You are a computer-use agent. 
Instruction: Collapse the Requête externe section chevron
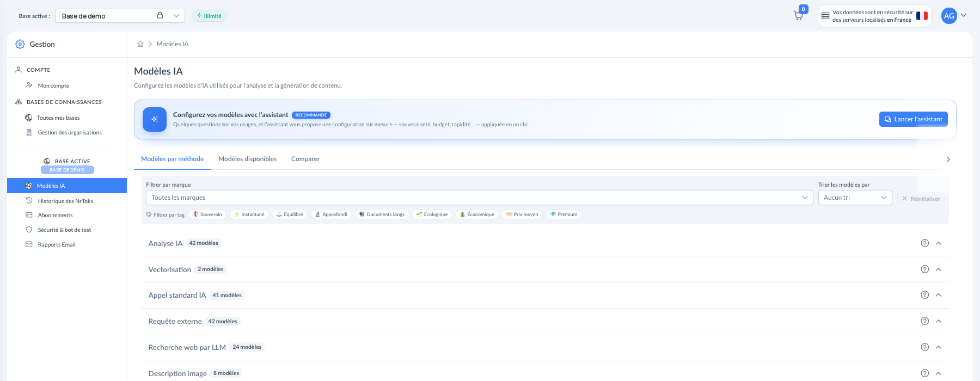pyautogui.click(x=939, y=321)
